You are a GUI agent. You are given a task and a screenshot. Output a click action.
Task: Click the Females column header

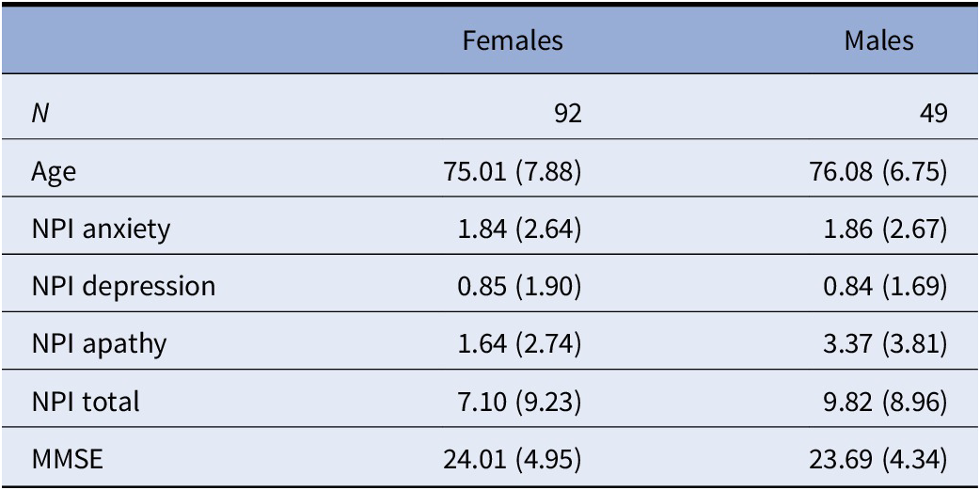click(x=519, y=40)
